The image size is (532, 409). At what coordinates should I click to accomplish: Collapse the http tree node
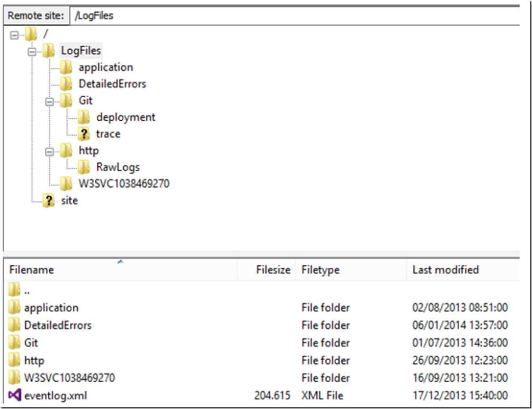[x=49, y=152]
